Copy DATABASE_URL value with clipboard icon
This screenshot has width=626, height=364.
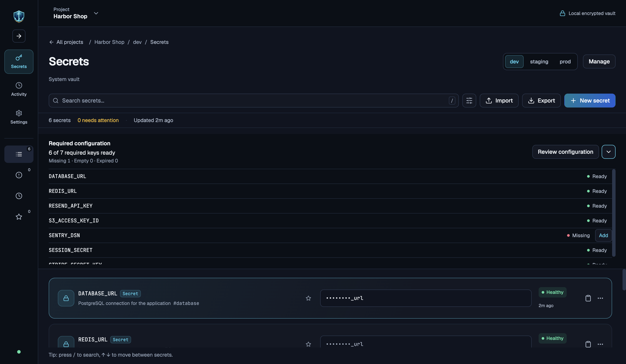(588, 298)
